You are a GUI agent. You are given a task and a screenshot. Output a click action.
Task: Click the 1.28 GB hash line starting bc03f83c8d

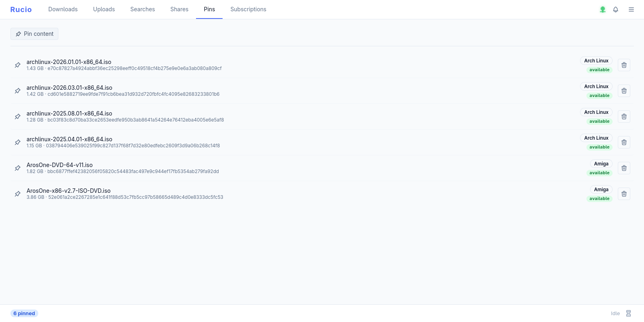(x=125, y=120)
